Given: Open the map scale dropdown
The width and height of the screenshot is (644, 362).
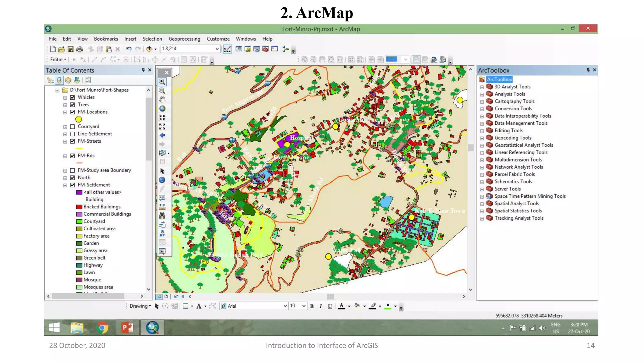Looking at the screenshot, I should (x=217, y=49).
